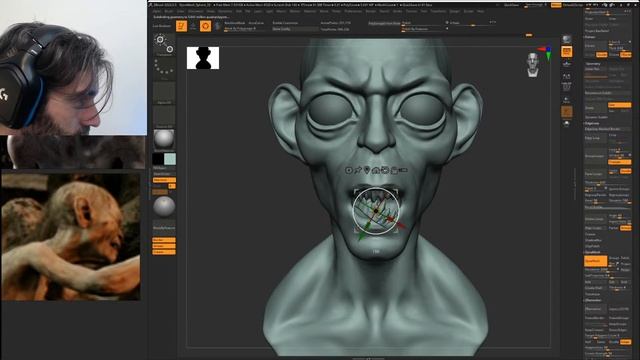Pick the black secondary color swatch
The width and height of the screenshot is (640, 360).
pyautogui.click(x=158, y=159)
